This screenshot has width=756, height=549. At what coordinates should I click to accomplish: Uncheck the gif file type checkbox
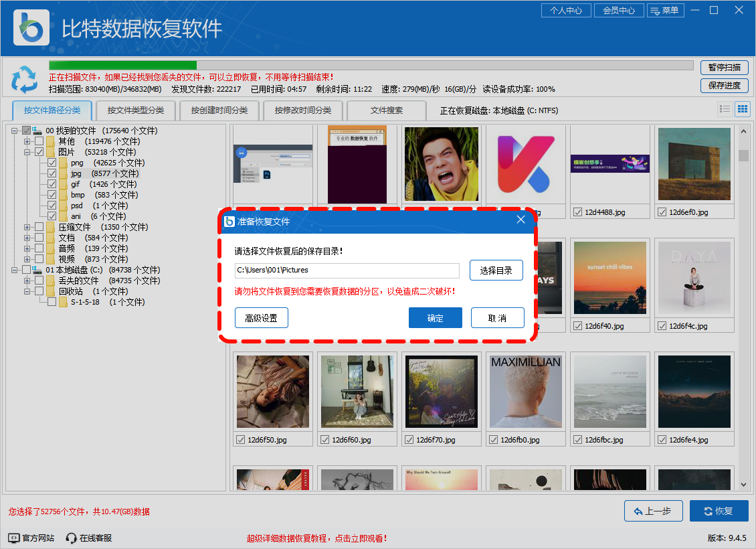pos(52,184)
